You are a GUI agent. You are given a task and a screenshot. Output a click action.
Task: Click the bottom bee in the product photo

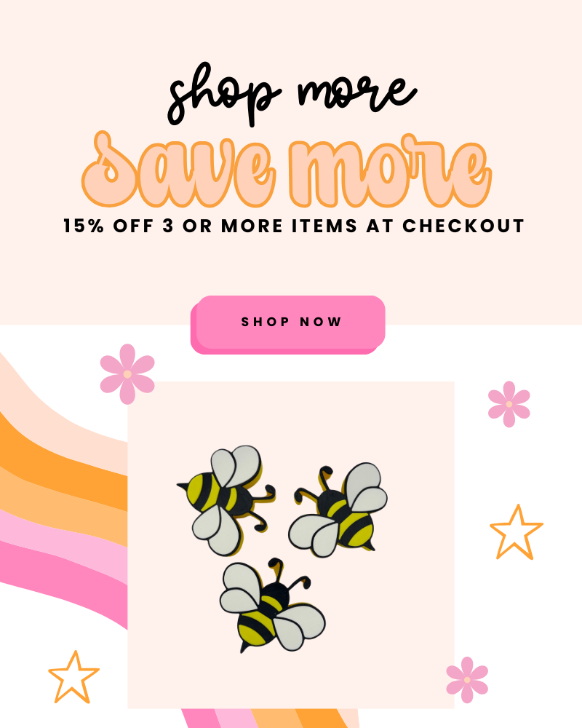pyautogui.click(x=271, y=605)
